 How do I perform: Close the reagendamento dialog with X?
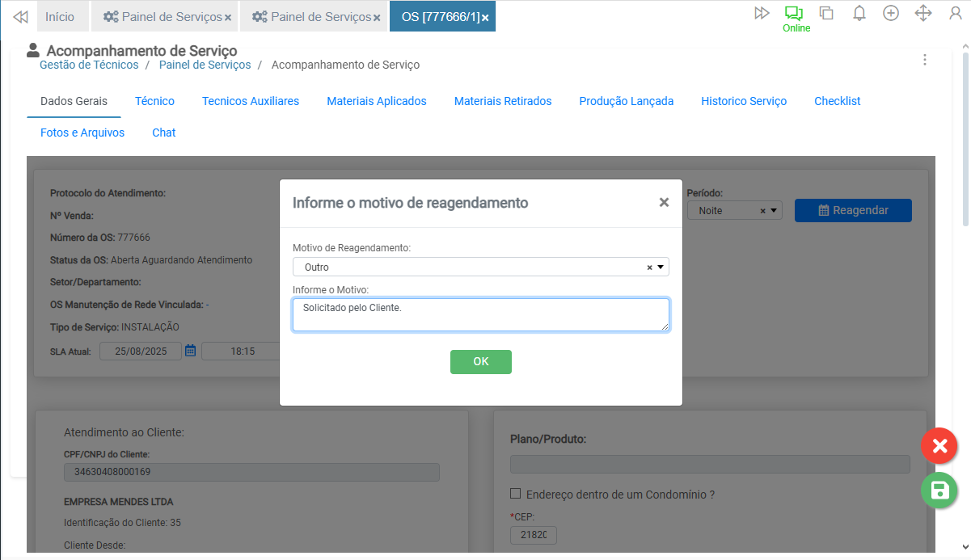664,203
